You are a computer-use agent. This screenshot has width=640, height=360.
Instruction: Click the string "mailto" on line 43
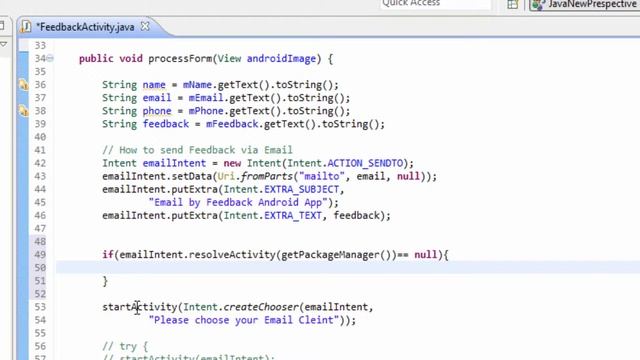click(x=322, y=176)
